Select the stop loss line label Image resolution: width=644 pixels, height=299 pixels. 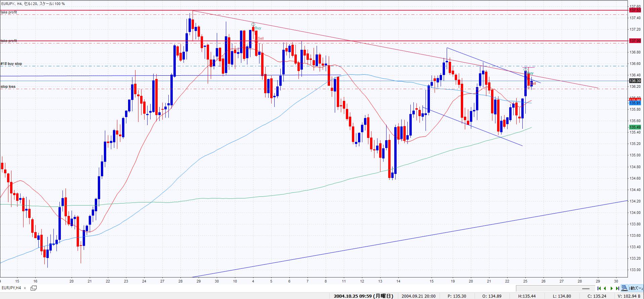point(8,87)
